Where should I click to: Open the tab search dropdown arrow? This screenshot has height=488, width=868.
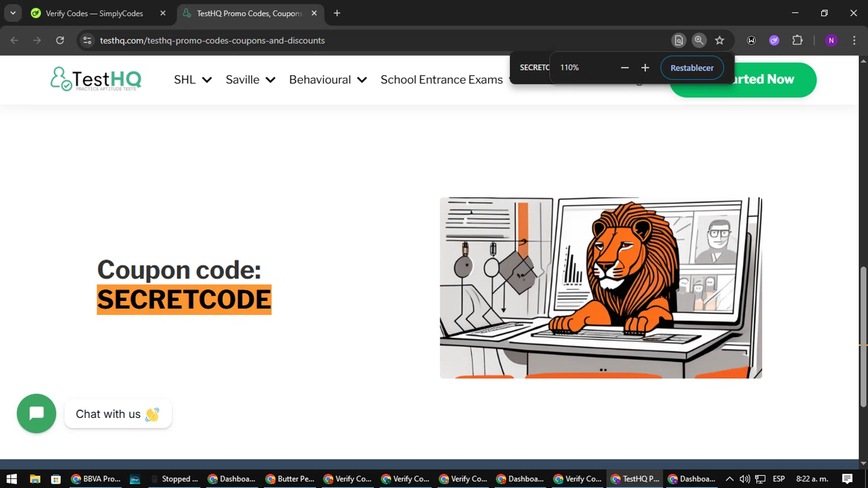[x=13, y=13]
